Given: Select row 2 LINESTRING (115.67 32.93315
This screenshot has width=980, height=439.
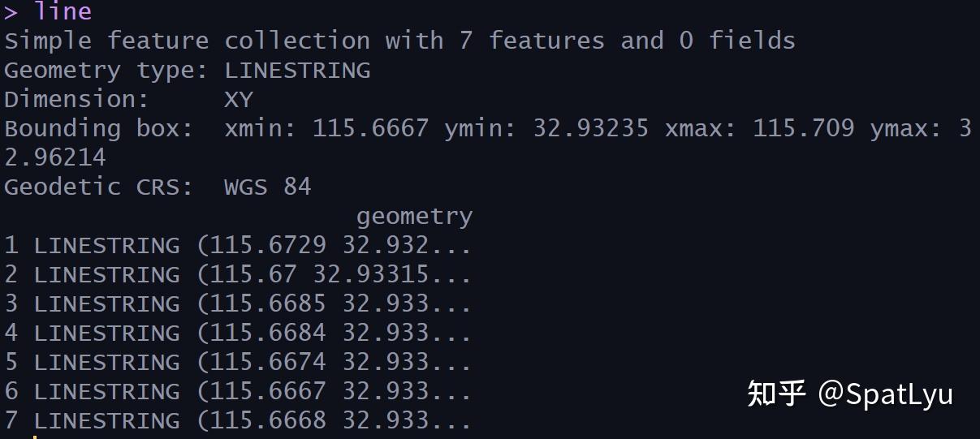Looking at the screenshot, I should click(238, 274).
